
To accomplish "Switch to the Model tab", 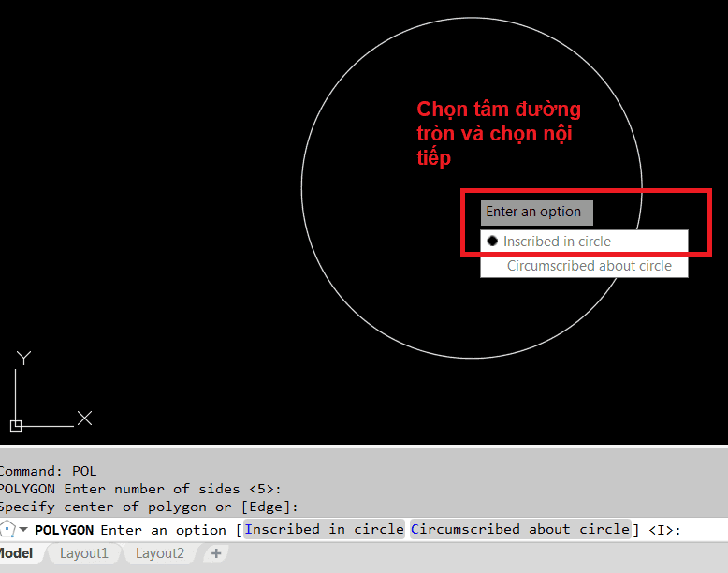I will coord(17,553).
